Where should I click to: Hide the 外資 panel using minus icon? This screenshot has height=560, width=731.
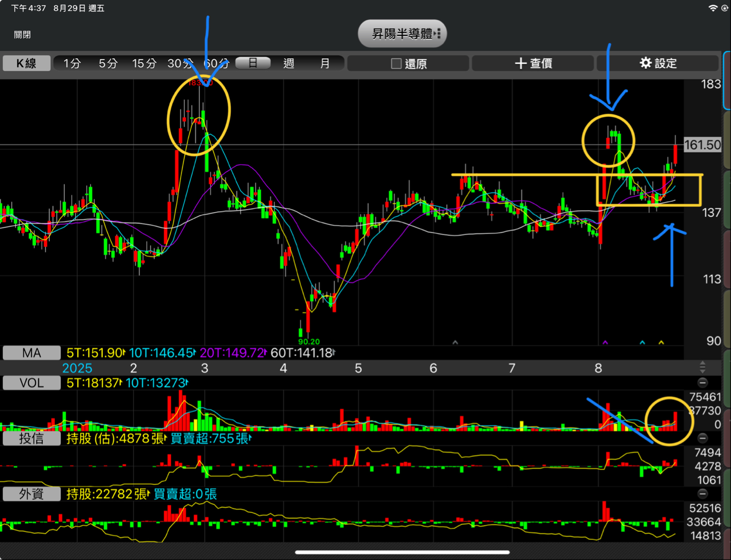click(702, 493)
